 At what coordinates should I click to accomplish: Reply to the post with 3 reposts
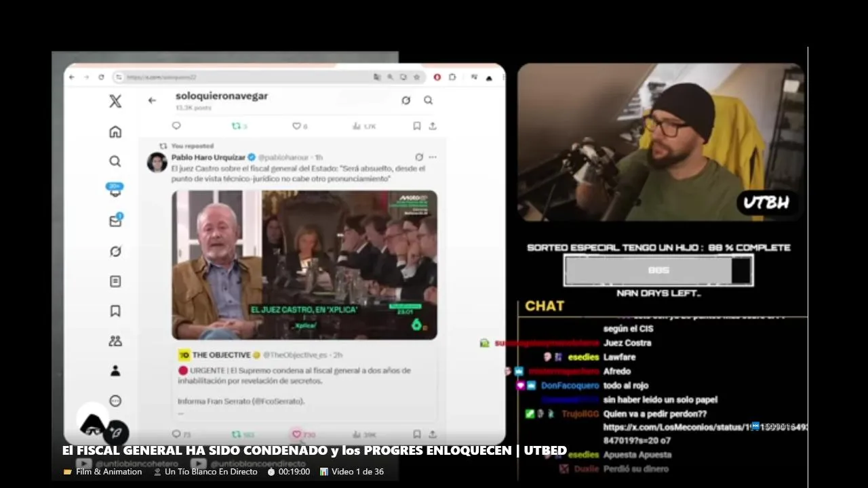(x=176, y=126)
